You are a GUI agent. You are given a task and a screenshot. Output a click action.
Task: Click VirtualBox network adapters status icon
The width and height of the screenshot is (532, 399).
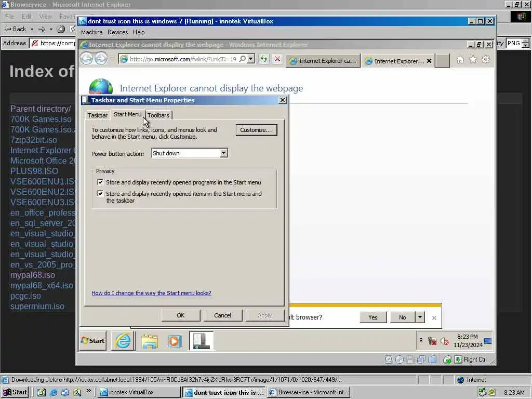click(421, 360)
